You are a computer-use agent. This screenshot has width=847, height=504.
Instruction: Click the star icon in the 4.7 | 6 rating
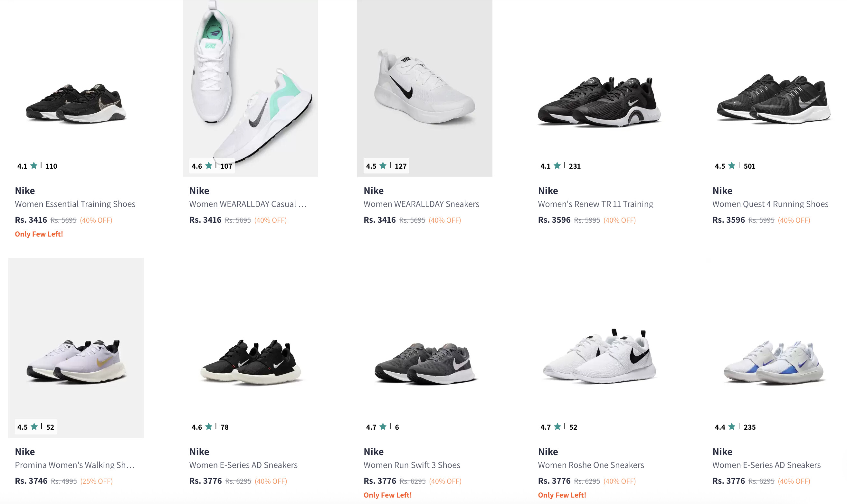pos(383,426)
